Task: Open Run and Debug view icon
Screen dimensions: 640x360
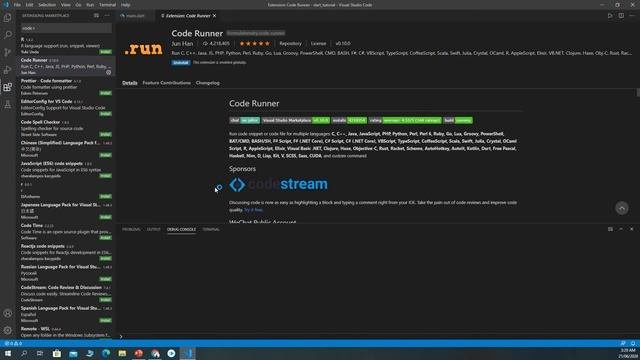Action: pos(7,69)
